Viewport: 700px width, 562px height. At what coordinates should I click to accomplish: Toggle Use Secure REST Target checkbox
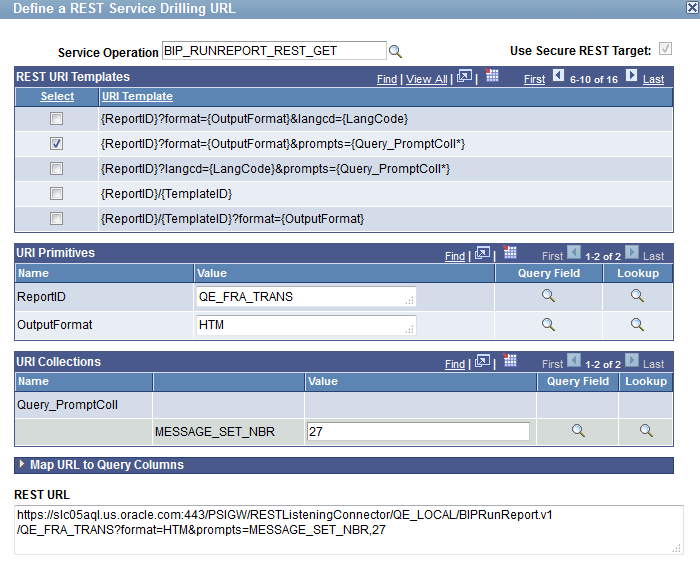pos(665,49)
